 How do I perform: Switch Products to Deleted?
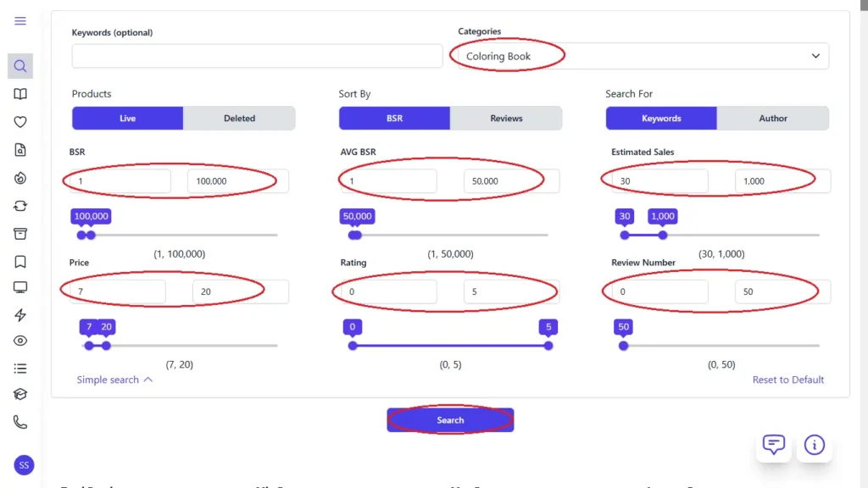[239, 119]
